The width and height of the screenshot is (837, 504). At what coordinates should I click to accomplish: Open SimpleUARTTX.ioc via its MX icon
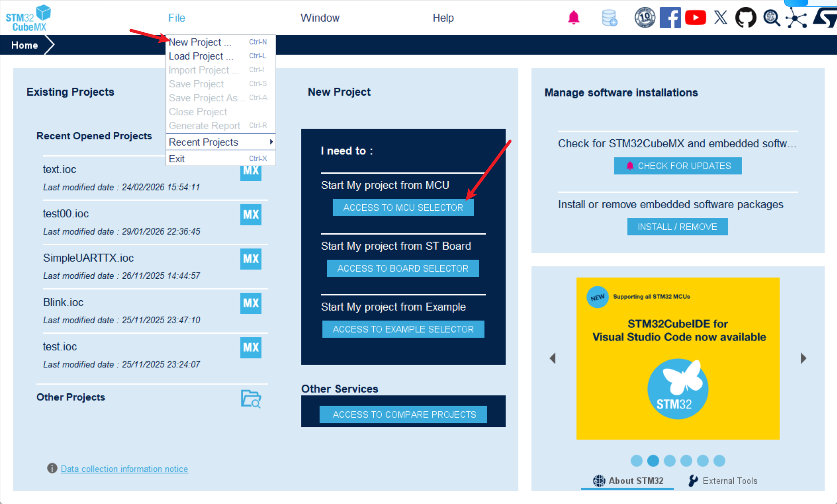[x=251, y=259]
